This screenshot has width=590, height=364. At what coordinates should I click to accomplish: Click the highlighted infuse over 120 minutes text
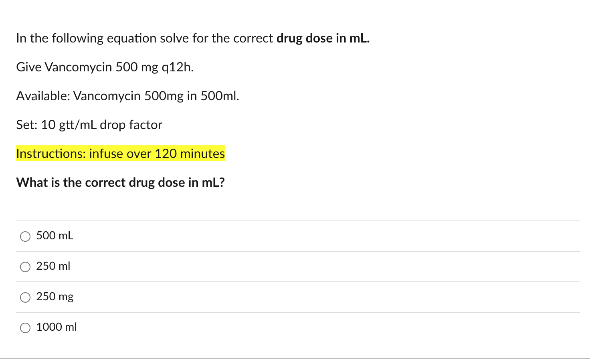pos(120,154)
